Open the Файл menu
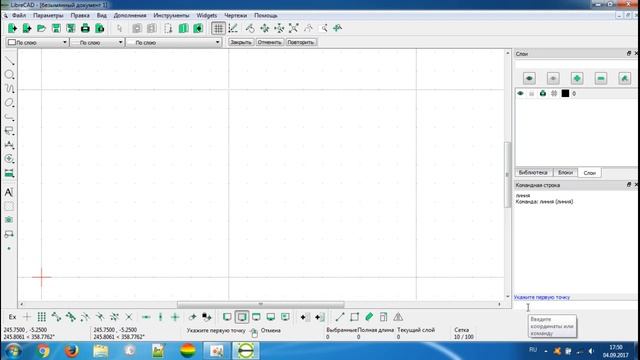 pyautogui.click(x=19, y=16)
